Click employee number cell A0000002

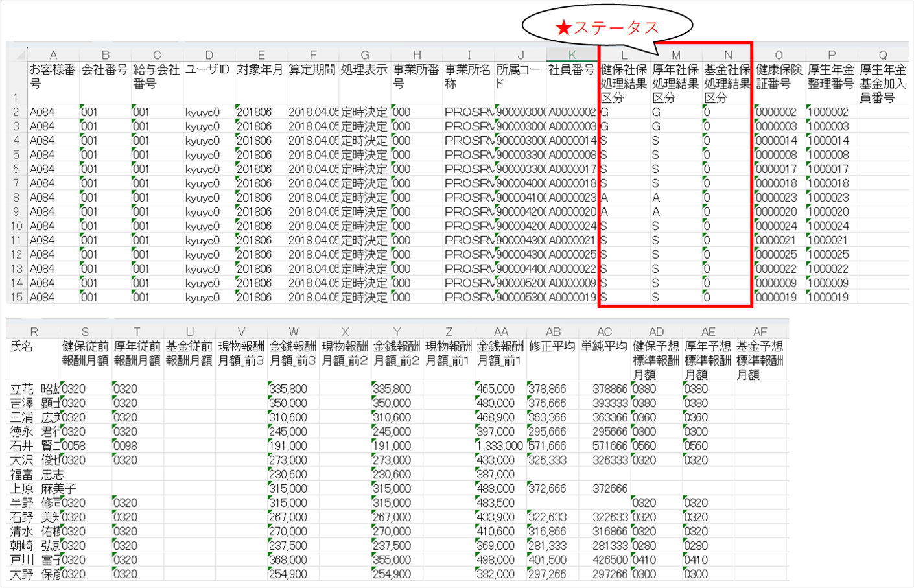[x=572, y=112]
